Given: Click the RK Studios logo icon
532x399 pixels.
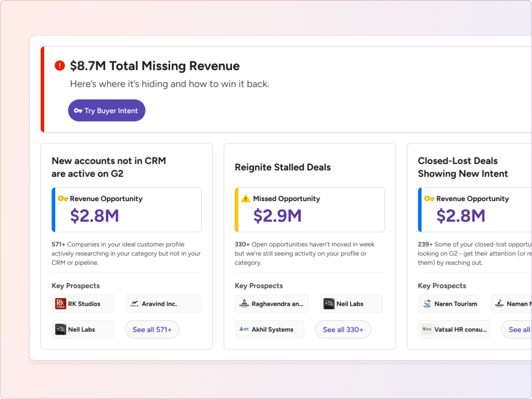Looking at the screenshot, I should point(60,304).
